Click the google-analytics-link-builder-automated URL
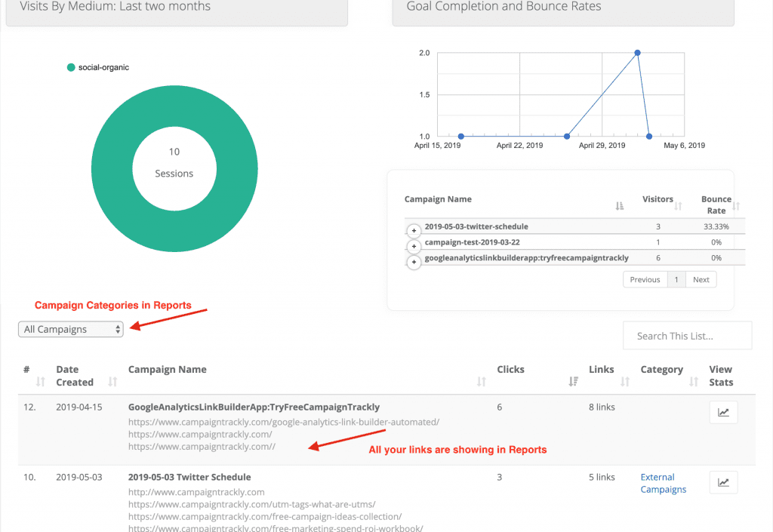Viewport: 773px width, 532px height. tap(284, 422)
